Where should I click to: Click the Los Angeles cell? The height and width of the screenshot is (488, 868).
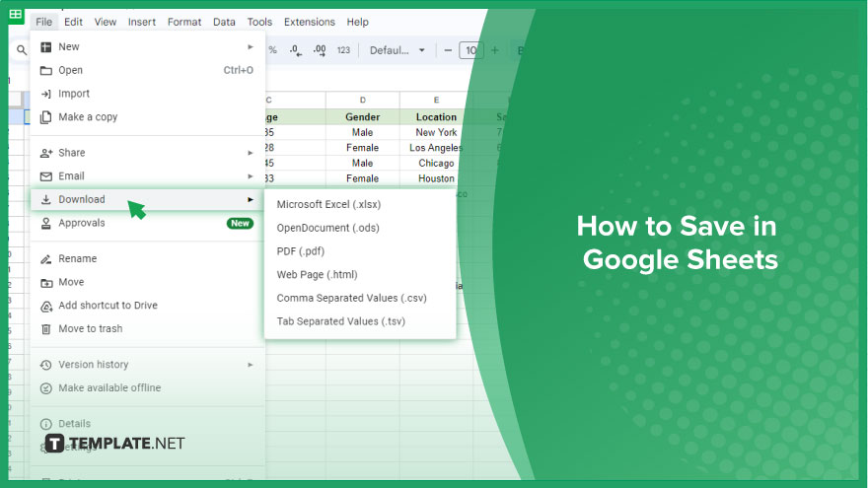click(436, 148)
